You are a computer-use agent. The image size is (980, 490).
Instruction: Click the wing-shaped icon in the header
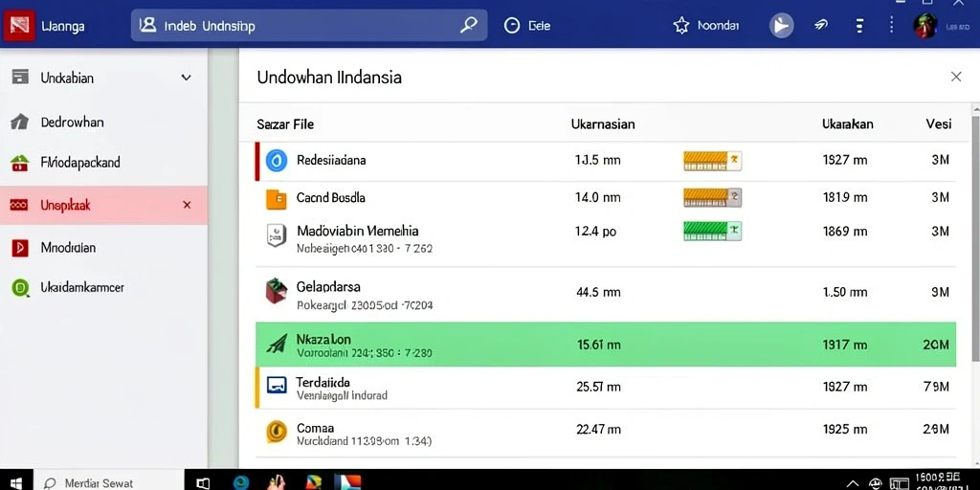(x=821, y=26)
